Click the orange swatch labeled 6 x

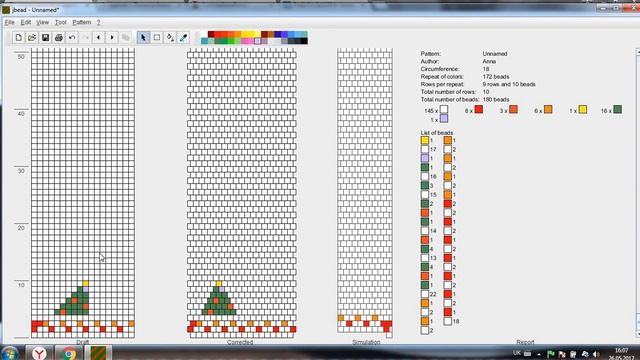pos(548,109)
